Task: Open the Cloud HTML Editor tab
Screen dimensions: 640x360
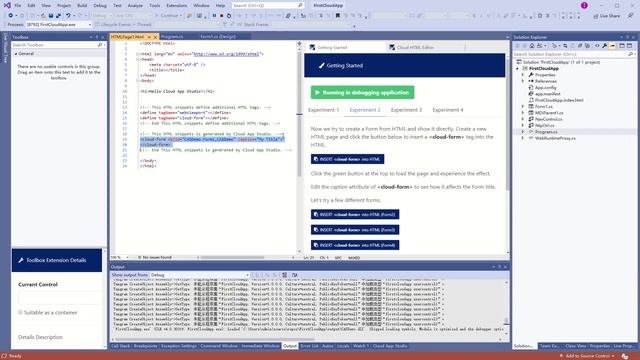Action: pos(416,47)
